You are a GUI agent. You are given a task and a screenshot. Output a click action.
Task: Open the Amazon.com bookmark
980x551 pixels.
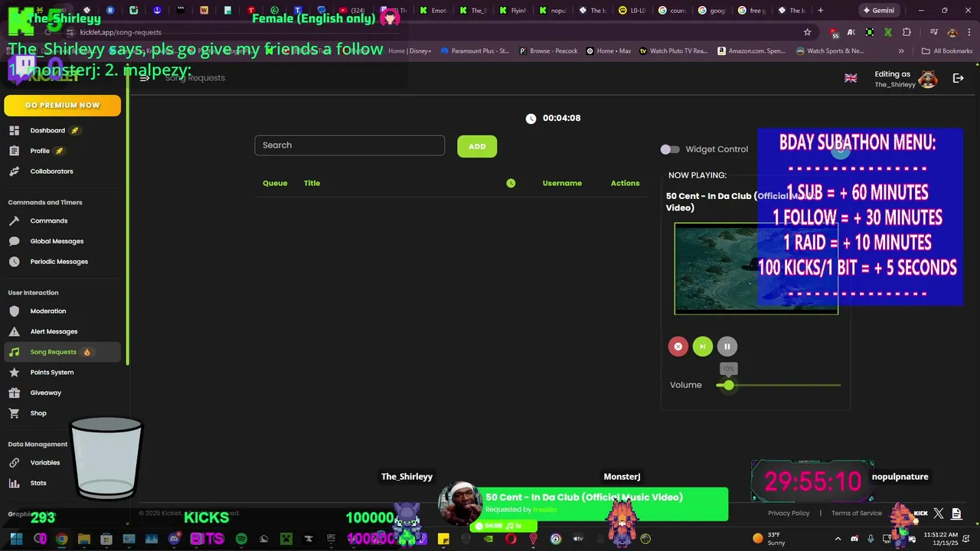(751, 51)
